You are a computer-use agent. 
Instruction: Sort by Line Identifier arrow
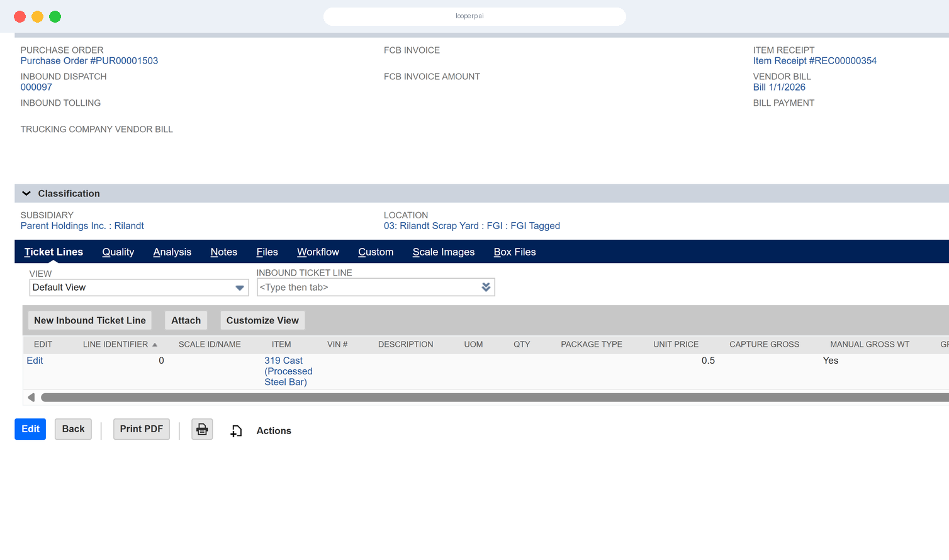click(155, 345)
